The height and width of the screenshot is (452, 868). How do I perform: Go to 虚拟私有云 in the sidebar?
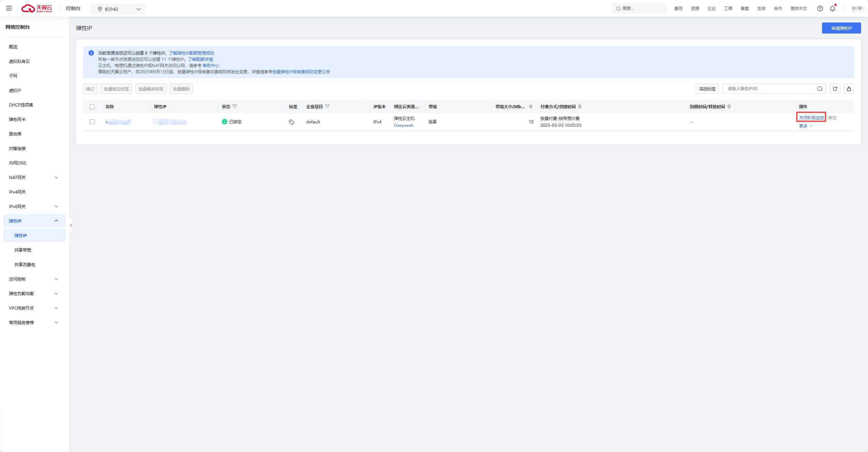19,61
